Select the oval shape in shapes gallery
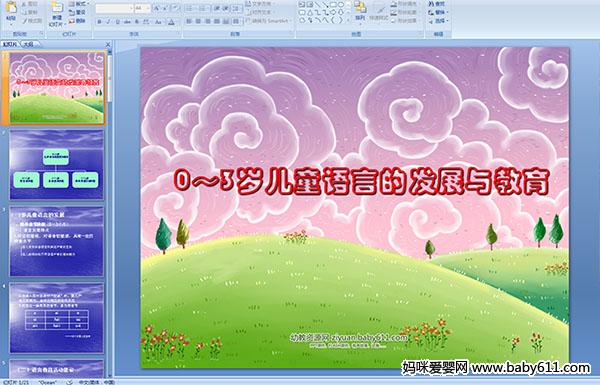This screenshot has height=385, width=600. pos(341,5)
